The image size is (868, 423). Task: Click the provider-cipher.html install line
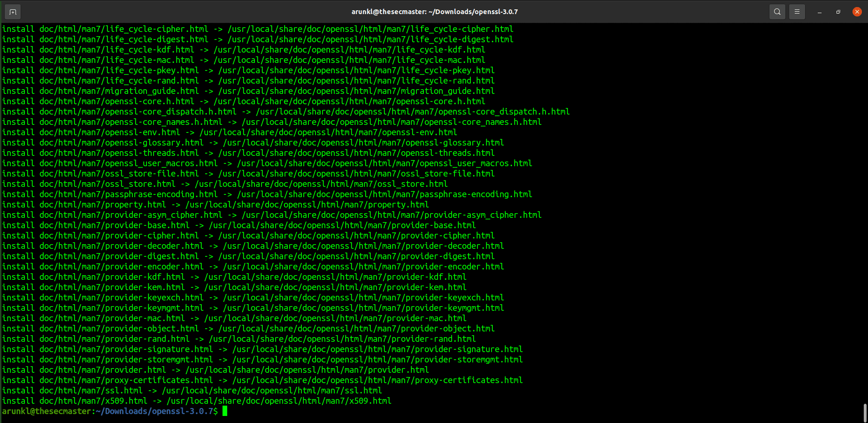[248, 236]
